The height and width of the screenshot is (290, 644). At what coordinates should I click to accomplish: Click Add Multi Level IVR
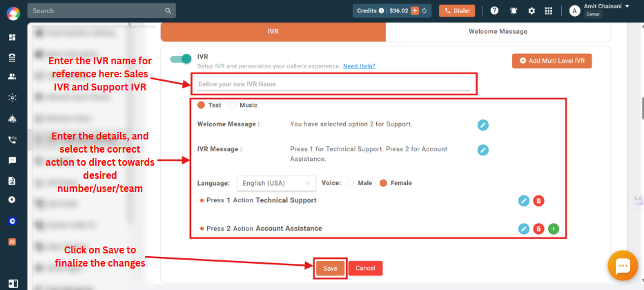(x=552, y=61)
